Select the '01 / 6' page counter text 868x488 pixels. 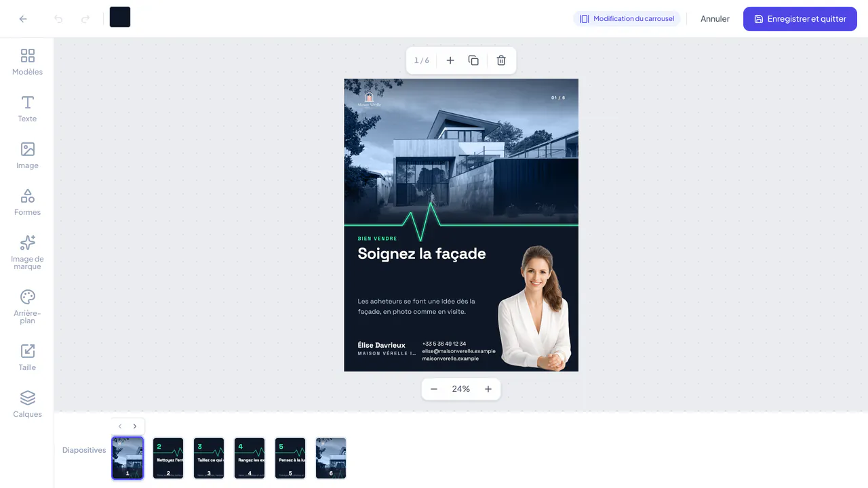(x=558, y=98)
